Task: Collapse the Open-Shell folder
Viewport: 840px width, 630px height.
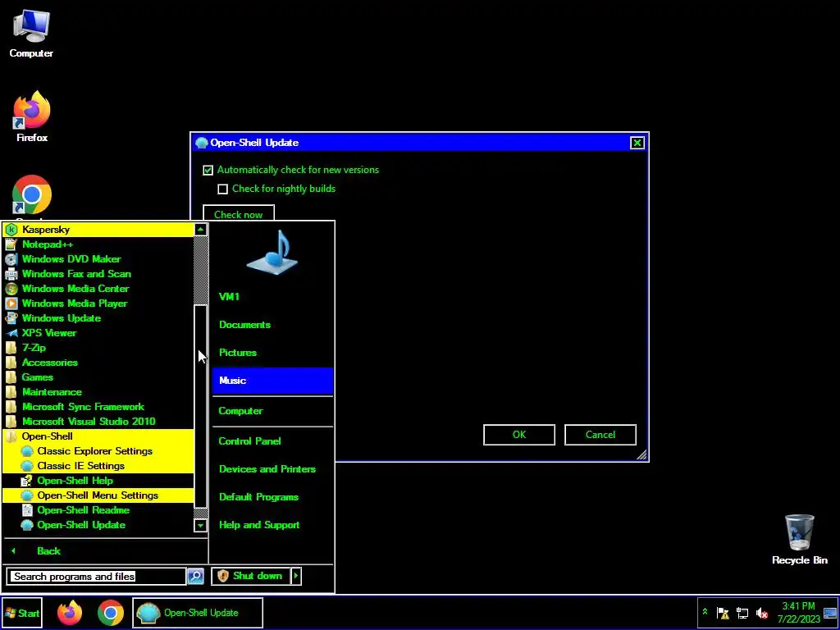Action: point(98,436)
